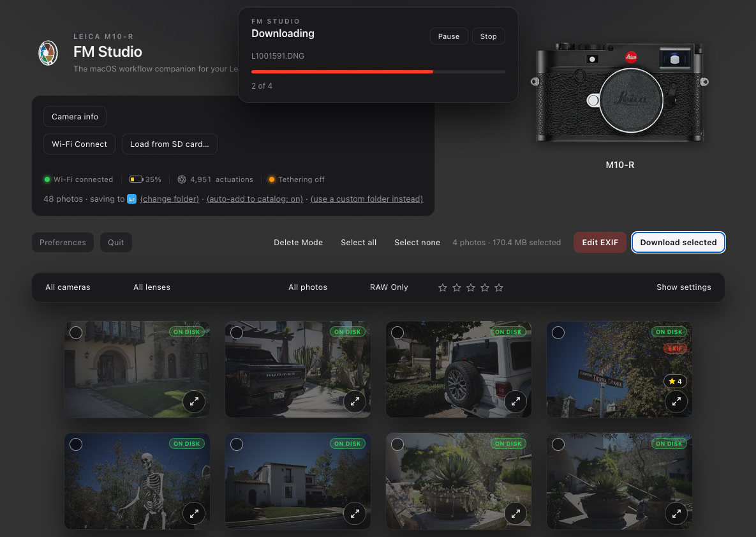Pause the current download
This screenshot has width=756, height=537.
point(449,36)
